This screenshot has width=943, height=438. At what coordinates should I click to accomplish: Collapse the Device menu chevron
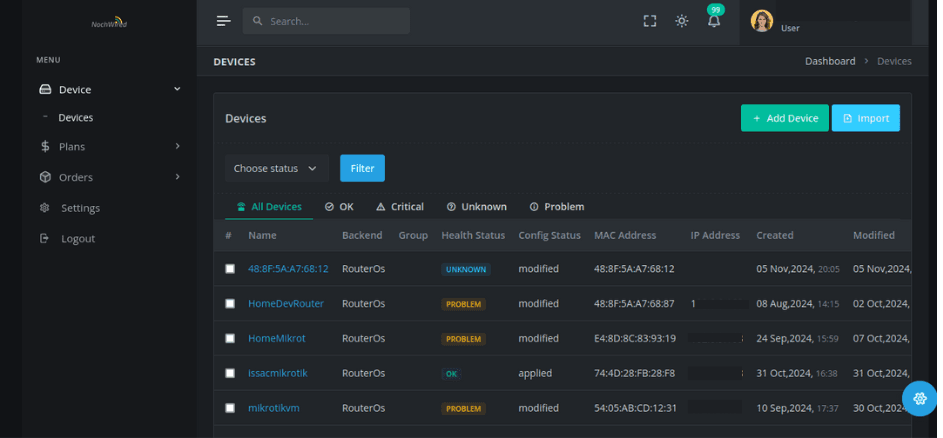tap(177, 89)
